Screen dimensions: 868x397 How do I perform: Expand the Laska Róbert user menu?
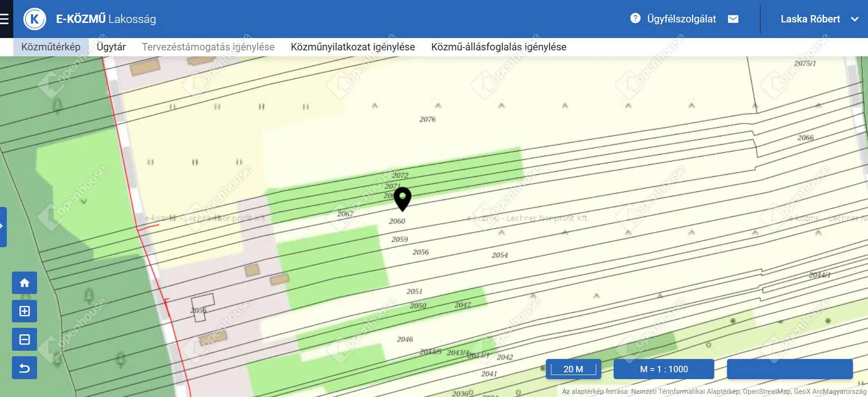pyautogui.click(x=854, y=19)
